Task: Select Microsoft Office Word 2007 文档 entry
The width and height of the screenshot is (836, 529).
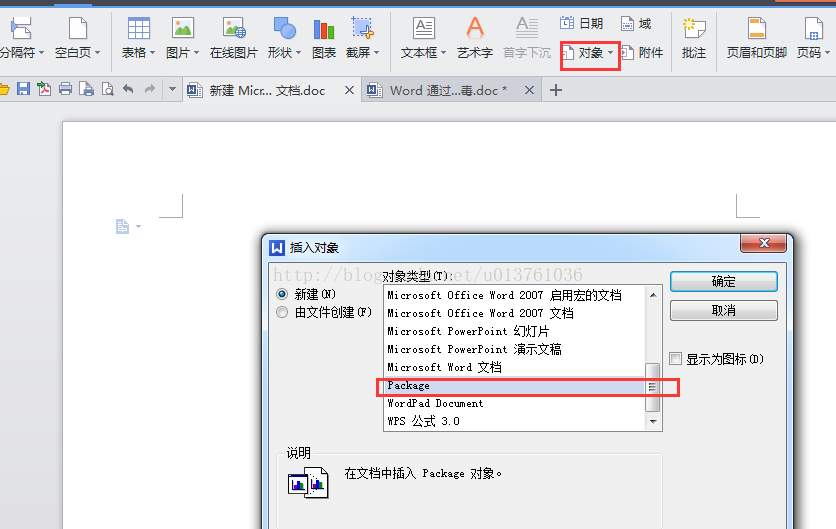Action: (515, 313)
